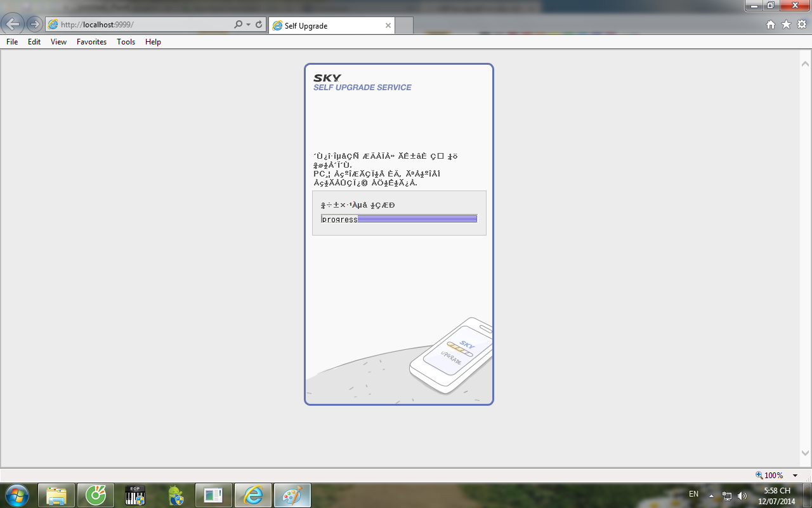
Task: Close the Self Upgrade tab
Action: click(388, 26)
